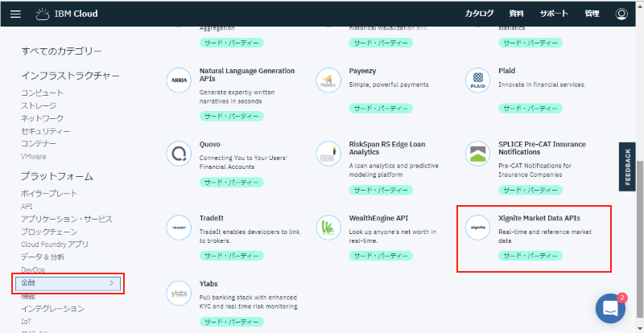Click the Xignite service logo
Viewport: 644px width, 333px height.
[x=478, y=227]
